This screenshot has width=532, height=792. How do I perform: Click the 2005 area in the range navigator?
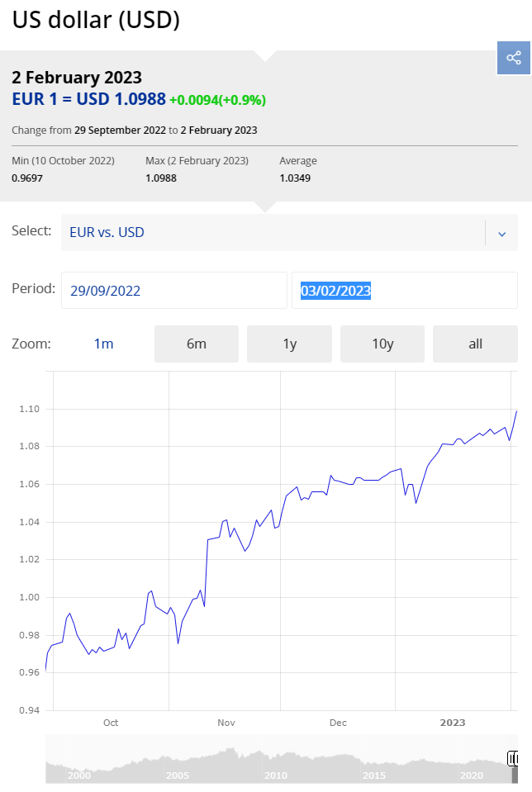pyautogui.click(x=178, y=775)
